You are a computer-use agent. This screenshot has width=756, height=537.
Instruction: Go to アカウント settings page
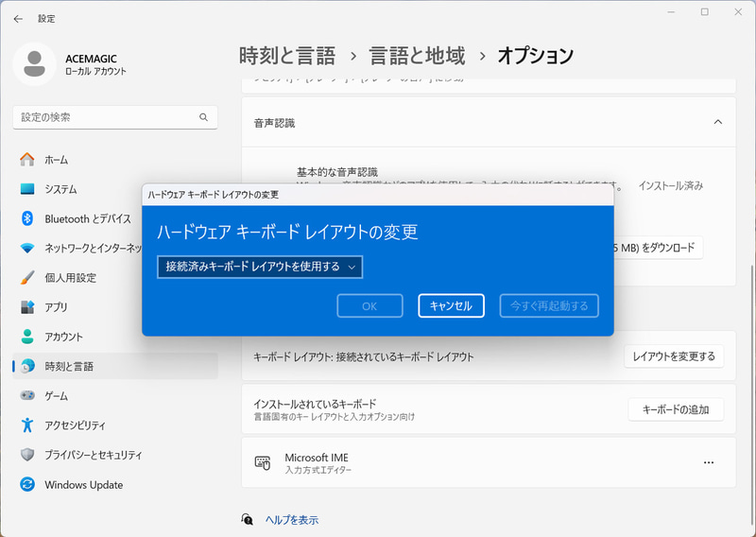click(115, 337)
